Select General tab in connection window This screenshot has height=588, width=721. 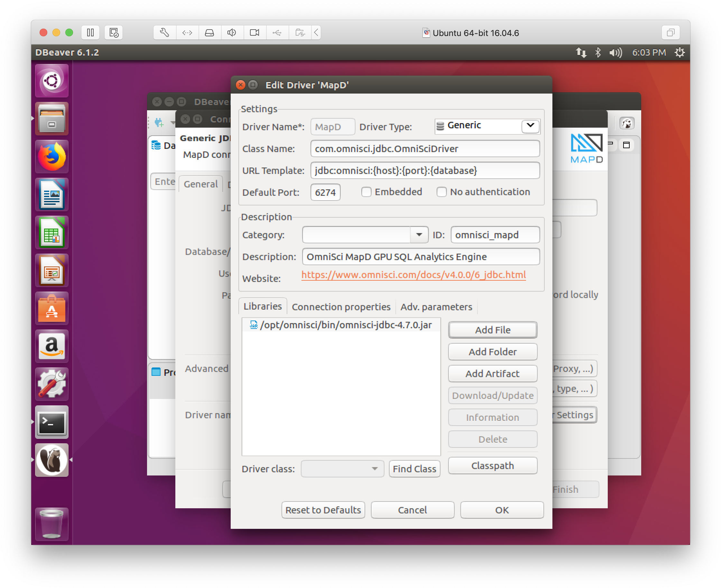coord(201,184)
